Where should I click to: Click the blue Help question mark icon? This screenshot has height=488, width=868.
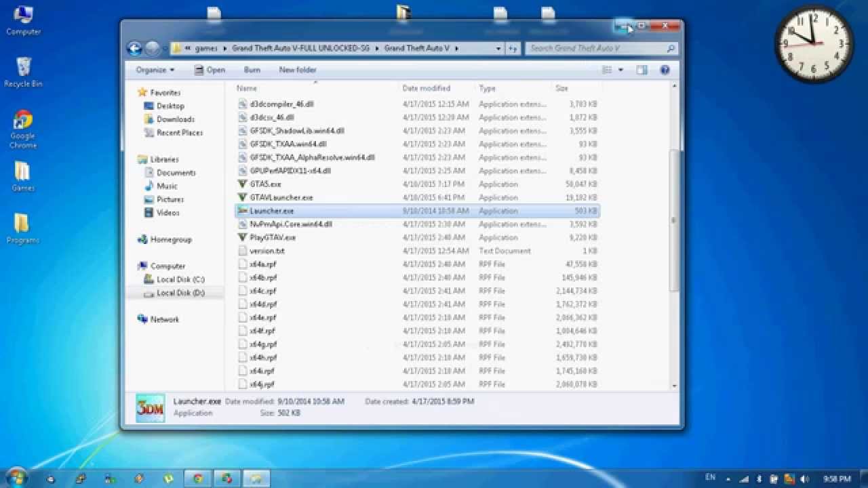click(665, 70)
